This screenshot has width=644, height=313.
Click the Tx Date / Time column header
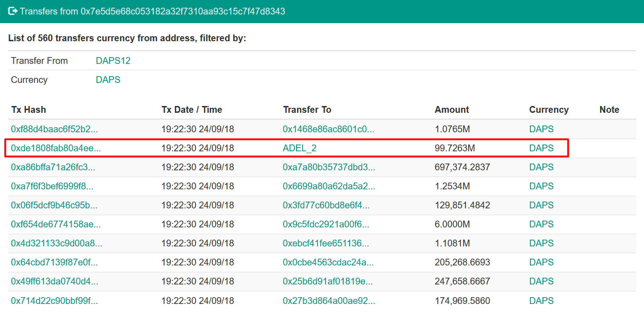192,110
